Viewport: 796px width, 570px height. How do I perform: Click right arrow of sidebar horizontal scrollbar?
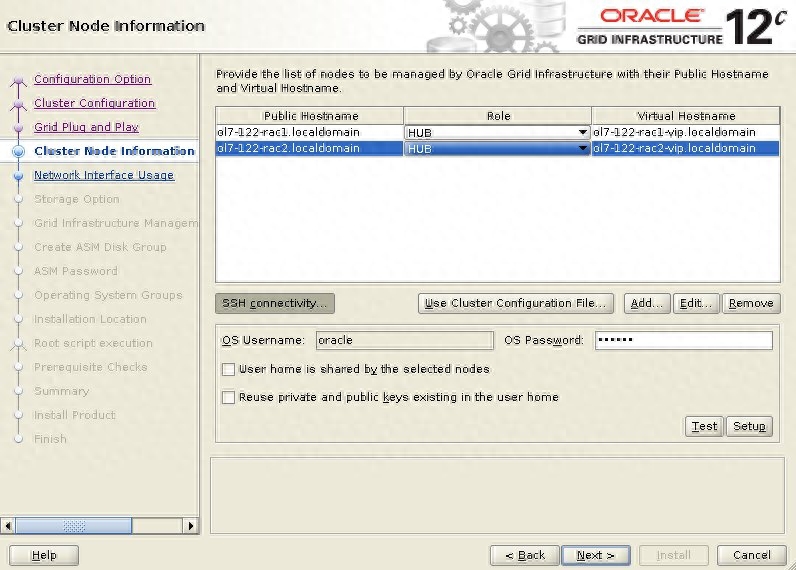click(x=190, y=525)
